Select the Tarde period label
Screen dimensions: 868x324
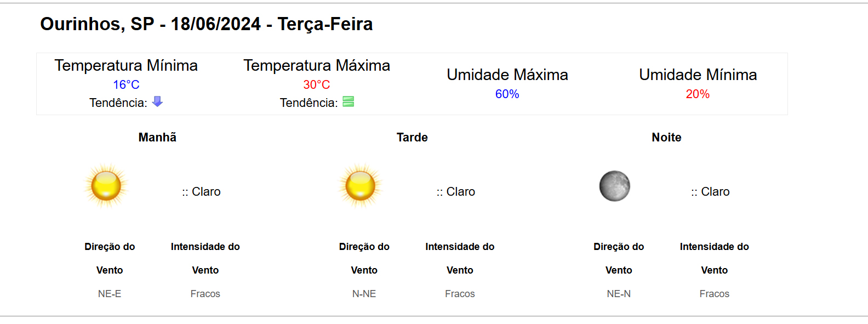(412, 138)
